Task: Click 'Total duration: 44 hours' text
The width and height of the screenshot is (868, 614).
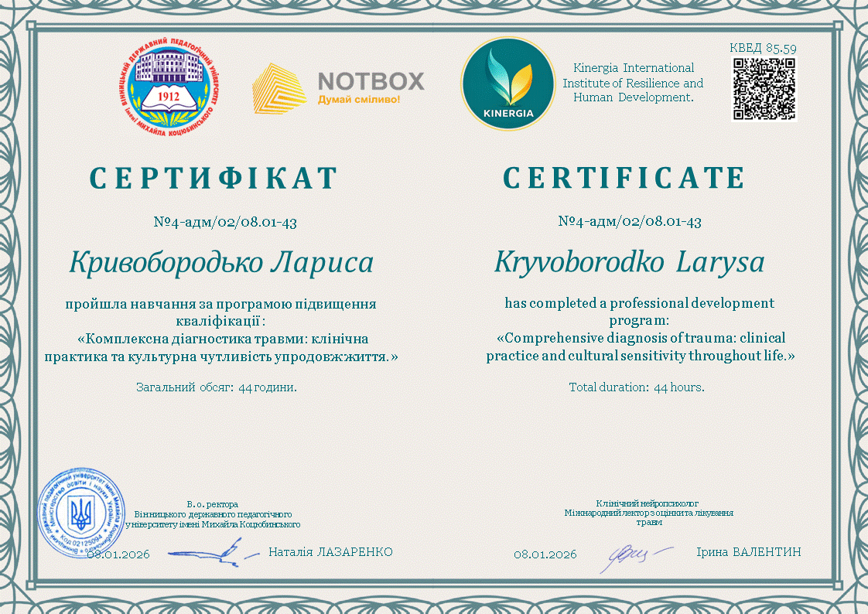Action: pos(637,387)
